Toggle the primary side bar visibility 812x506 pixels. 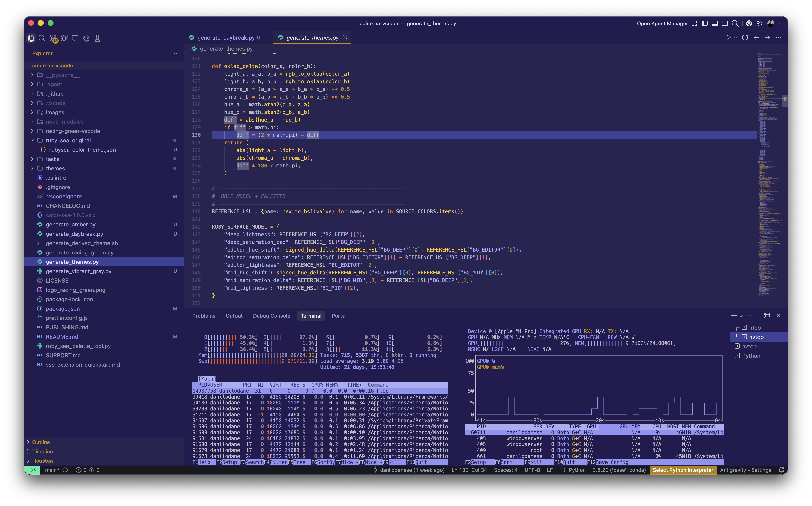coord(704,23)
